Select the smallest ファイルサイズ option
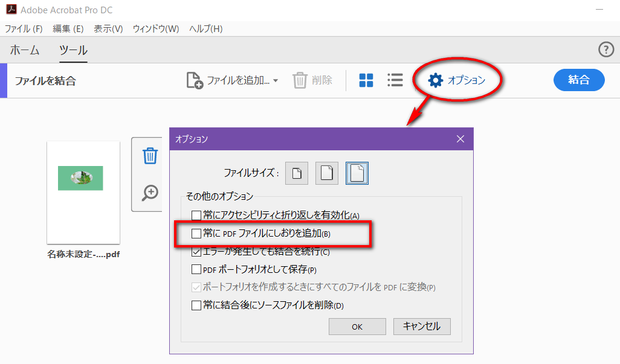 pyautogui.click(x=296, y=173)
